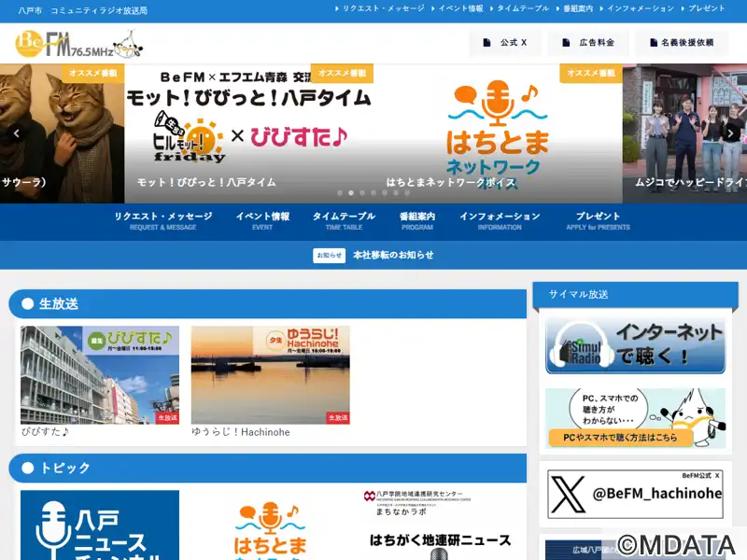
Task: Click オススメ番組 tag on 八戸タイム slide
Action: 342,73
